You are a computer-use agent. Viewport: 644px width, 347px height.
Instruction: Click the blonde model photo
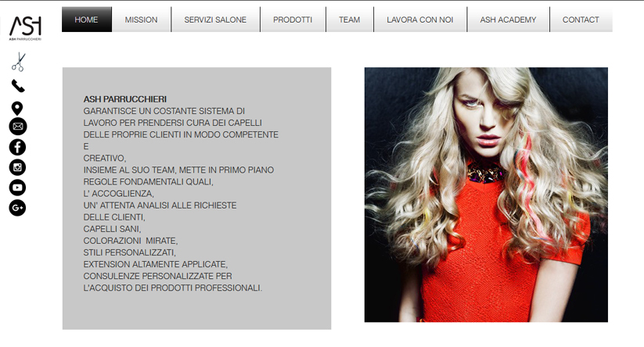click(x=486, y=195)
